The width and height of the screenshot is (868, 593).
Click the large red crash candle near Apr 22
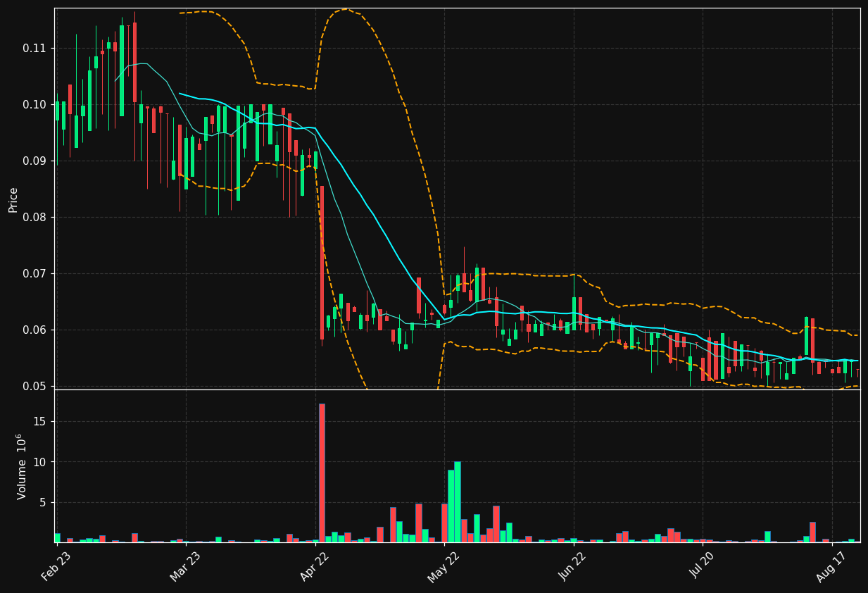(322, 263)
